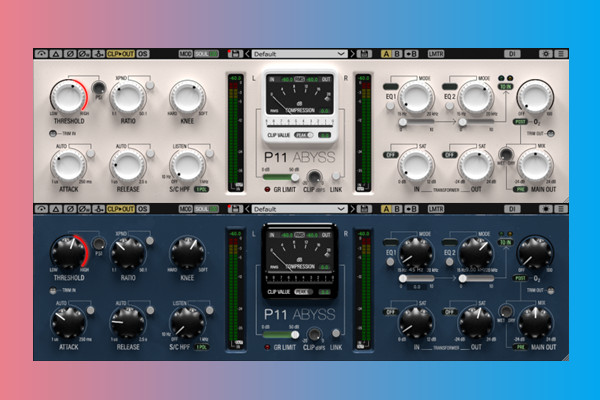The width and height of the screenshot is (600, 400).
Task: Click the routing node icon in the dark plugin toolbar
Action: coord(98,209)
